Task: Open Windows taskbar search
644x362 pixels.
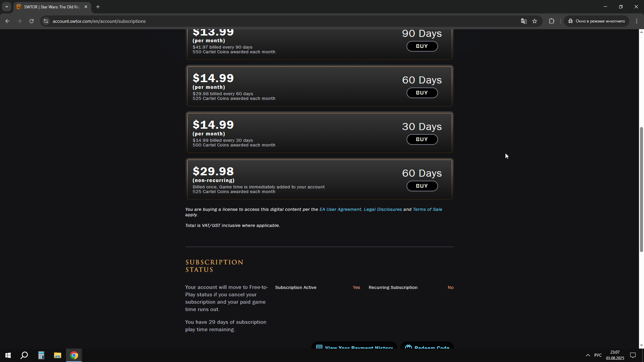Action: point(24,355)
